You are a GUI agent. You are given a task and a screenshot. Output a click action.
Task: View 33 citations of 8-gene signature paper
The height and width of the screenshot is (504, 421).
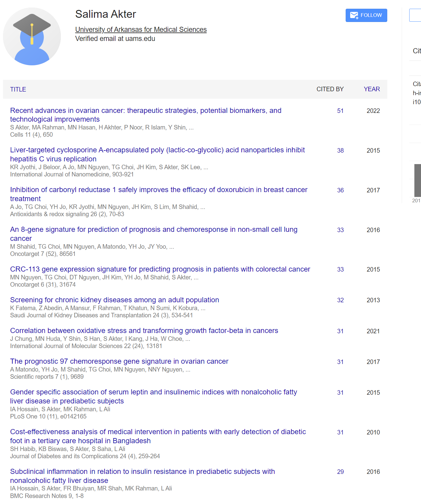340,230
